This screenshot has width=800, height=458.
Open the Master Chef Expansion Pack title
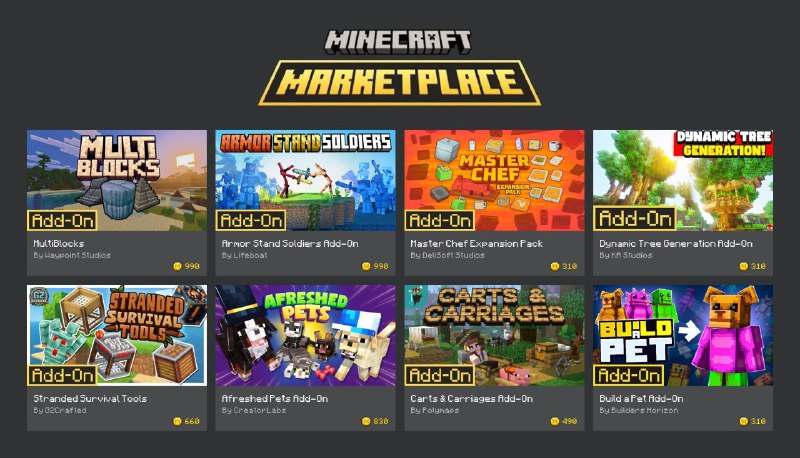click(477, 244)
